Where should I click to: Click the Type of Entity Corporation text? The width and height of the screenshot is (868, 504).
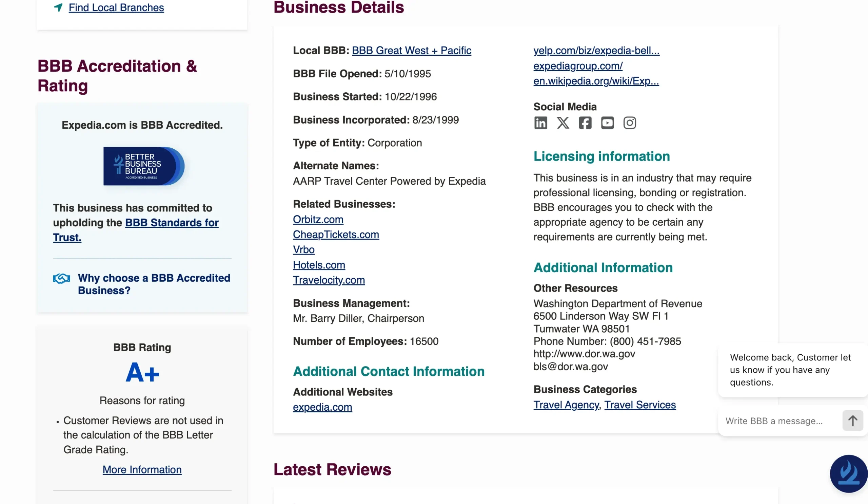pyautogui.click(x=357, y=143)
